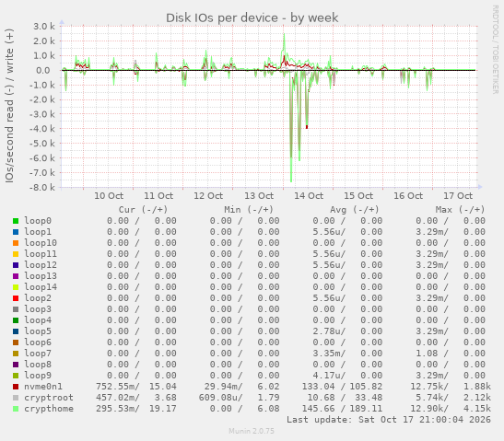
Task: Click the 'Max (-/+)' column header
Action: [x=460, y=210]
